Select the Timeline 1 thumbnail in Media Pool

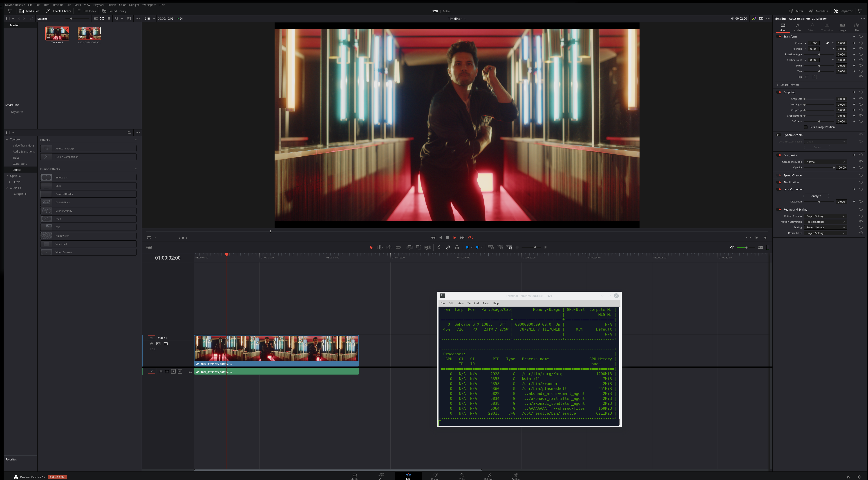[x=57, y=34]
